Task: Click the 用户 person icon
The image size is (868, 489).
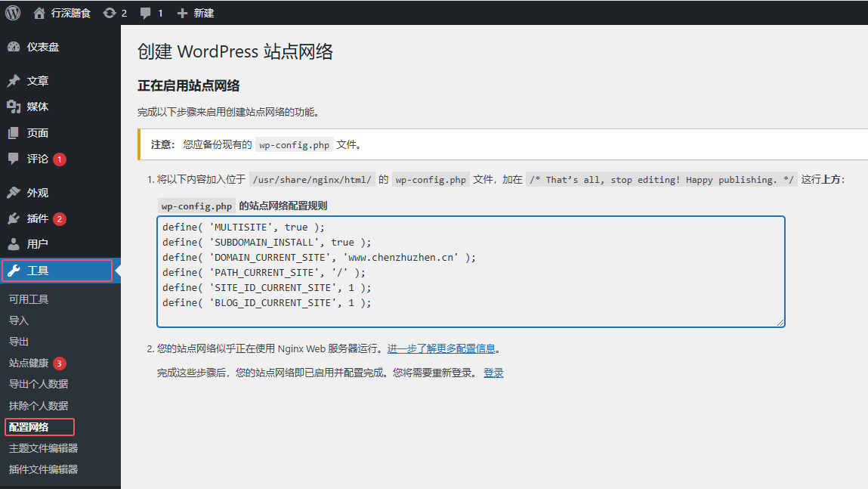Action: pyautogui.click(x=14, y=244)
